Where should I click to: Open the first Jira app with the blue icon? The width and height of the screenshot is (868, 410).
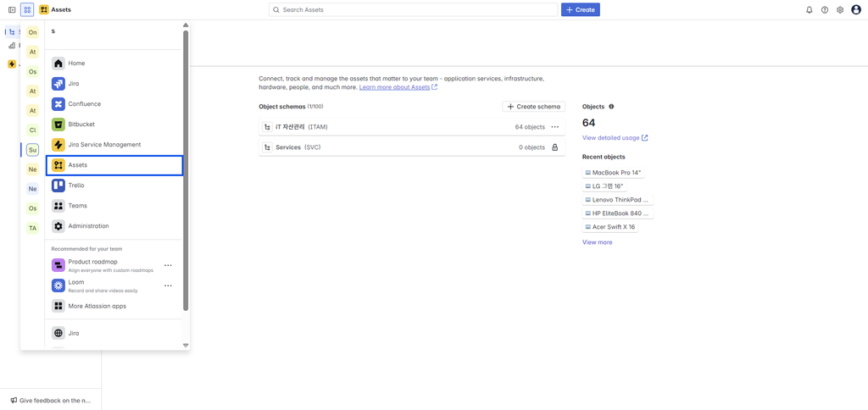pos(114,84)
